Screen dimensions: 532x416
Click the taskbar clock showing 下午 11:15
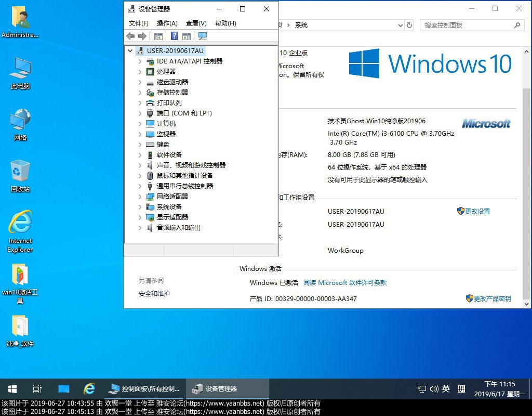pos(500,389)
